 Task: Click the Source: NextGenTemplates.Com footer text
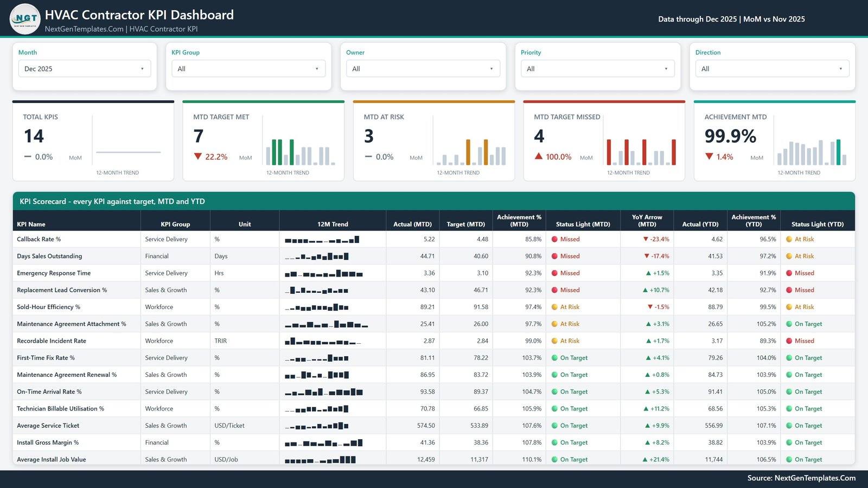click(x=801, y=478)
